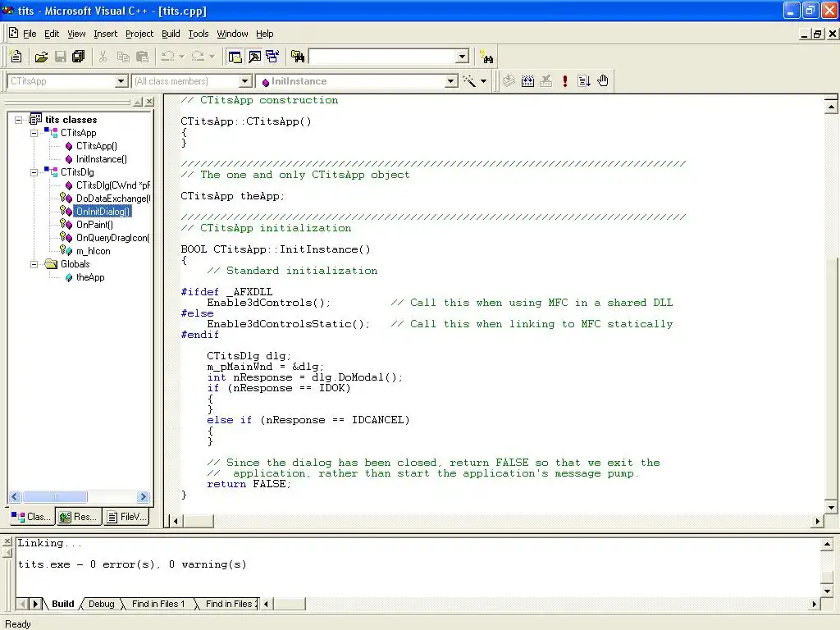The height and width of the screenshot is (630, 840).
Task: Click the hand Insert Breakpoint icon
Action: [x=603, y=81]
